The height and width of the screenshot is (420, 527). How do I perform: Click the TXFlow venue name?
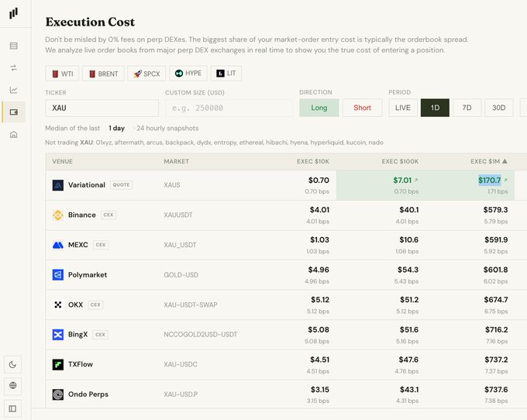point(81,364)
